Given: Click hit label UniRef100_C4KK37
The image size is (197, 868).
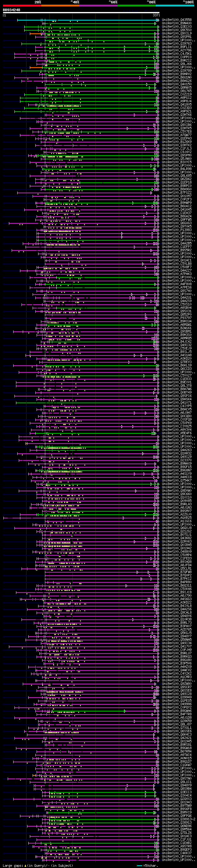Looking at the screenshot, I should point(177,853).
